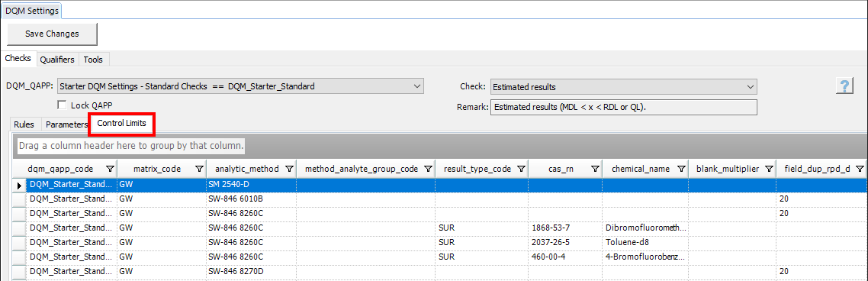Image resolution: width=868 pixels, height=281 pixels.
Task: Select the Toluene-d8 chemical name cell
Action: pyautogui.click(x=645, y=242)
